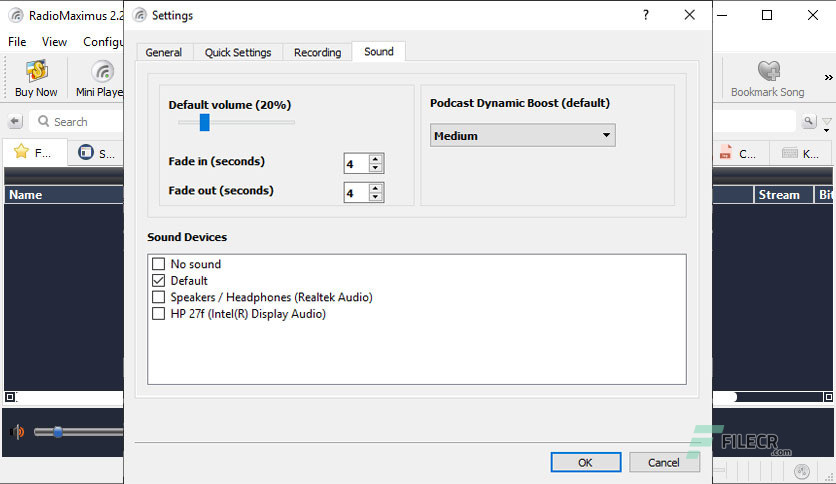Viewport: 836px width, 484px height.
Task: Click OK to save the settings
Action: (x=585, y=462)
